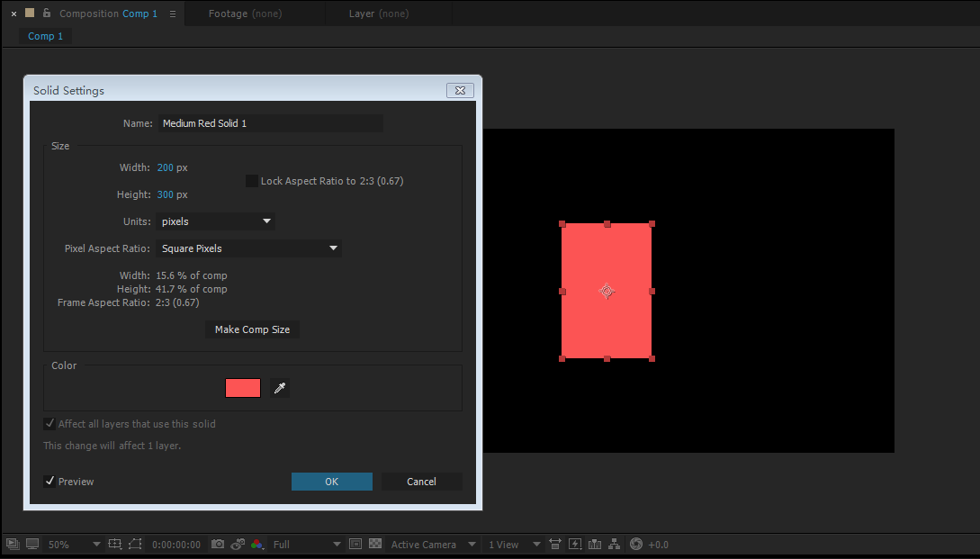Enable Lock Aspect Ratio to 2:3 checkbox
Image resolution: width=980 pixels, height=559 pixels.
[x=252, y=181]
